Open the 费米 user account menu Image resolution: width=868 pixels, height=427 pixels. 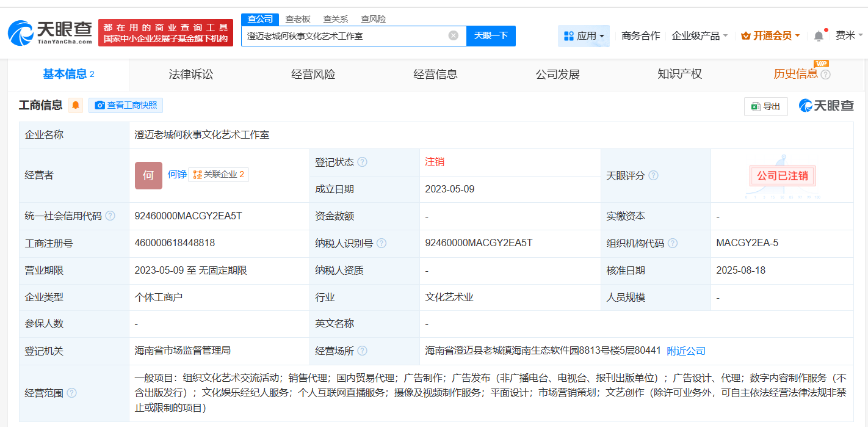tap(849, 36)
